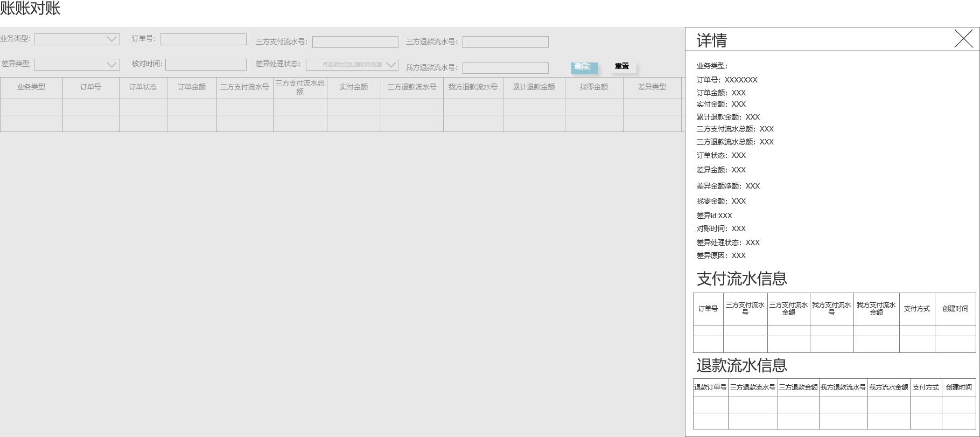
Task: Click the 重置 reset button
Action: (622, 66)
